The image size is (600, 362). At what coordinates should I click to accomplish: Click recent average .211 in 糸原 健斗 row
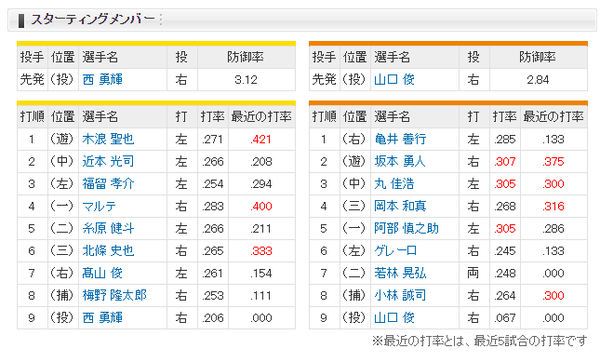coord(261,228)
